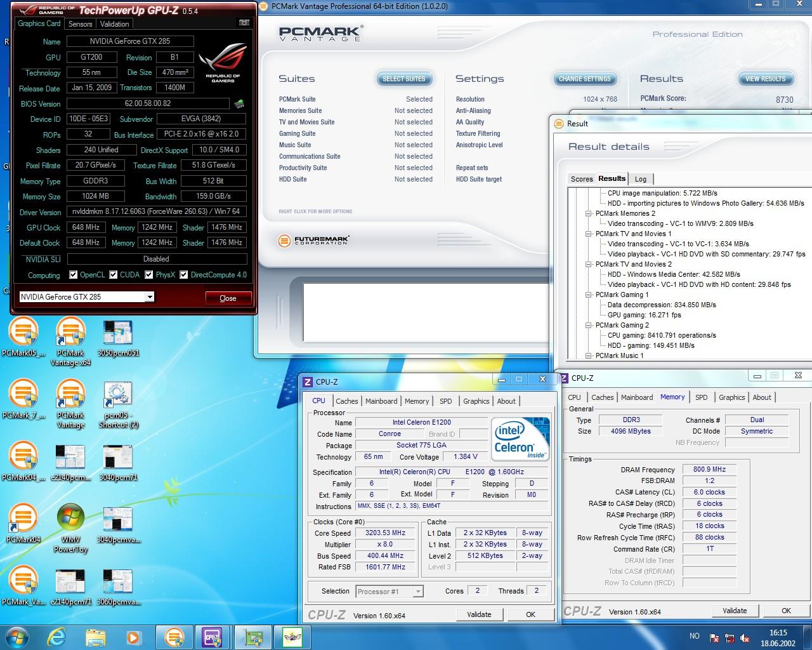The height and width of the screenshot is (650, 812).
Task: Toggle the PhysX checkbox in GPU-Z
Action: [x=149, y=275]
